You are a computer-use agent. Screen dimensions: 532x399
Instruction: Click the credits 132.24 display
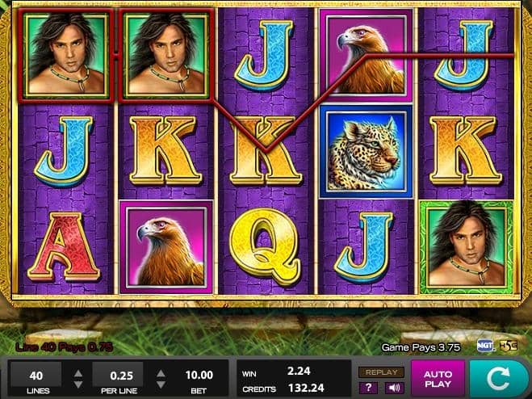point(306,388)
